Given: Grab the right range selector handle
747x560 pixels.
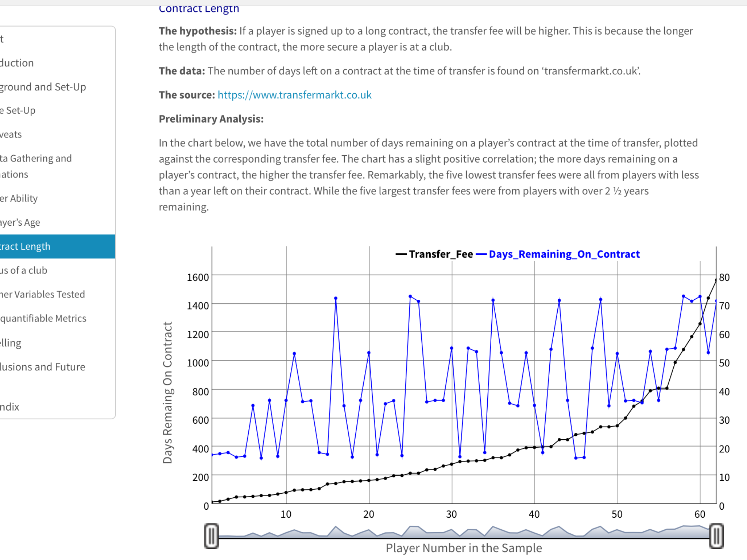Looking at the screenshot, I should coord(716,536).
